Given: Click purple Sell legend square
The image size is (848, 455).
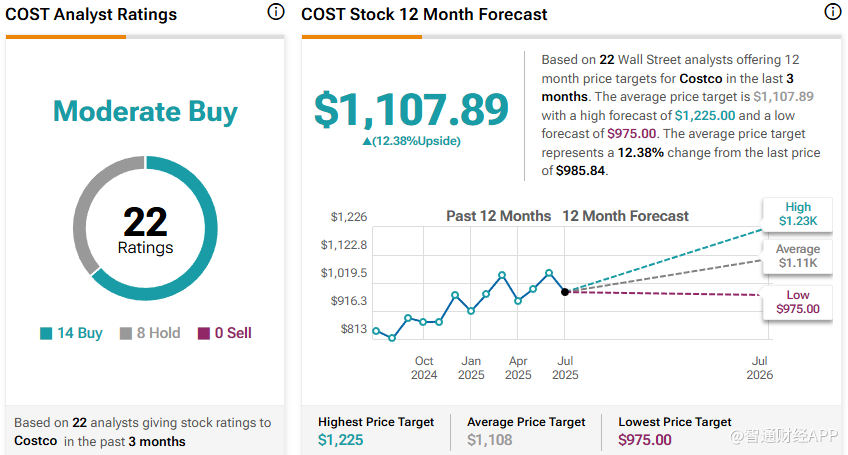Looking at the screenshot, I should pos(204,333).
